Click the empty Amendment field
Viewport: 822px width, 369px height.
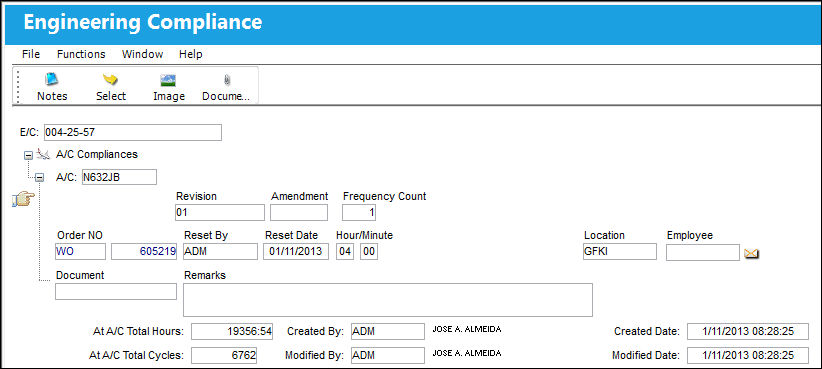(x=299, y=213)
